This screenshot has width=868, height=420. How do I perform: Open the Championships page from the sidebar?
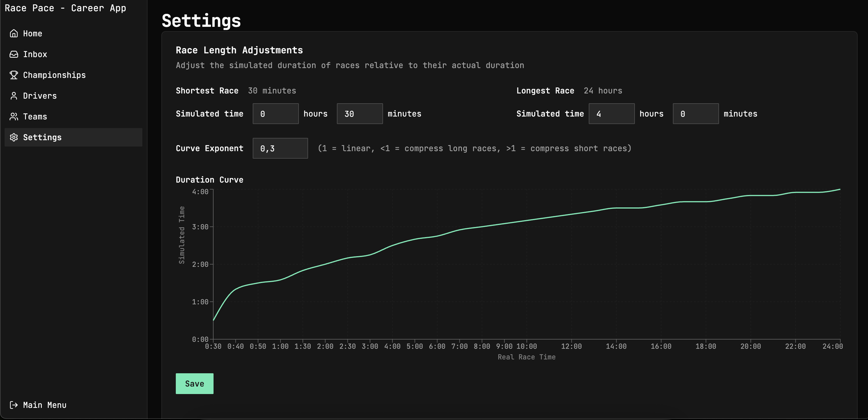54,75
